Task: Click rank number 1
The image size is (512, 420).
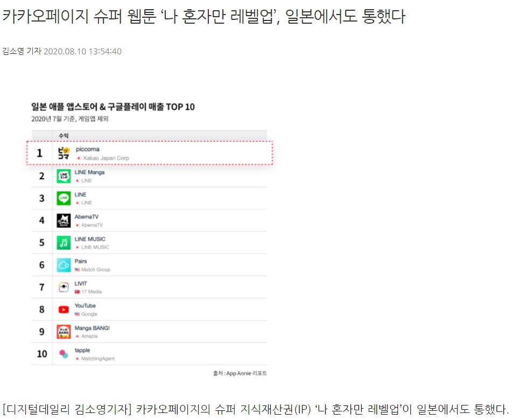Action: tap(39, 153)
